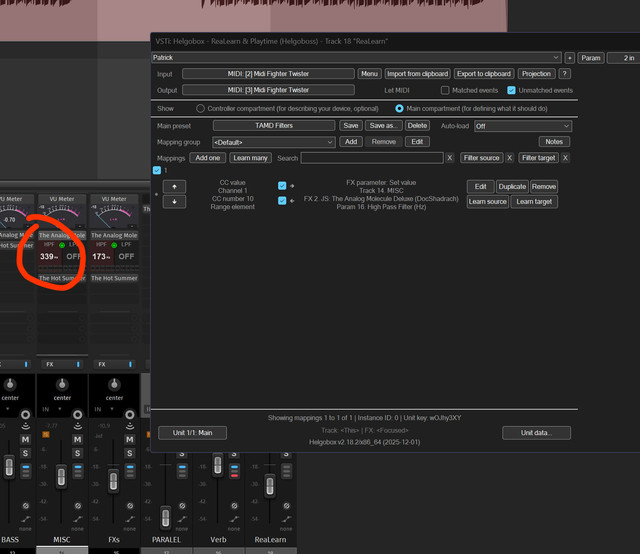Select the Controller compartment radio button

point(200,109)
